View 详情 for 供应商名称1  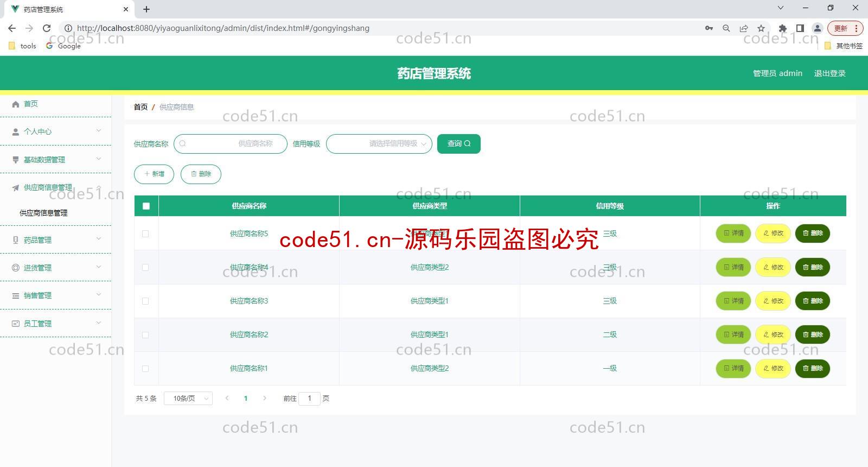(733, 368)
